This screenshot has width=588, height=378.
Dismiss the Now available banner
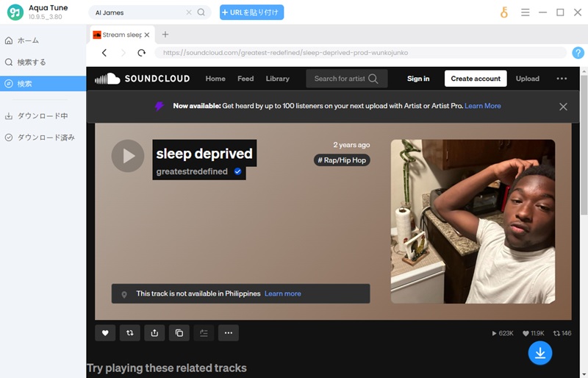tap(563, 107)
